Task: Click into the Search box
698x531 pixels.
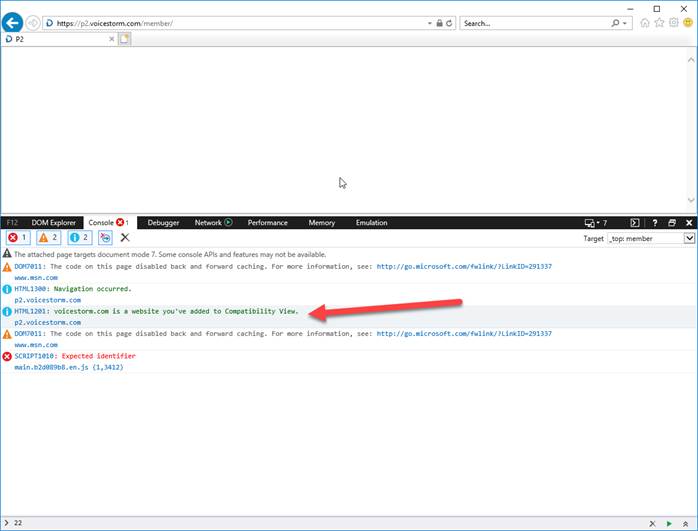Action: tap(534, 23)
